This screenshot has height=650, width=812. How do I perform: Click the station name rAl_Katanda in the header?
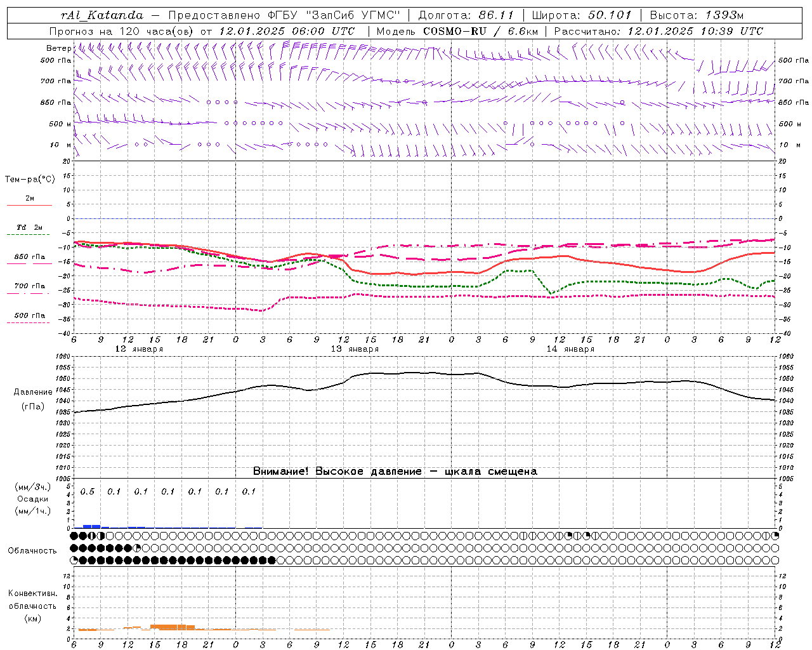102,15
